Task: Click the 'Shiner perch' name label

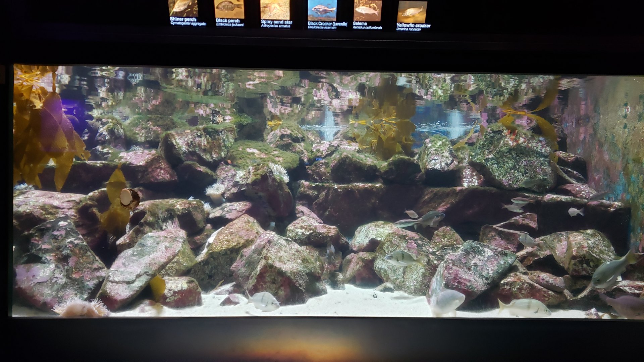Action: pos(183,19)
